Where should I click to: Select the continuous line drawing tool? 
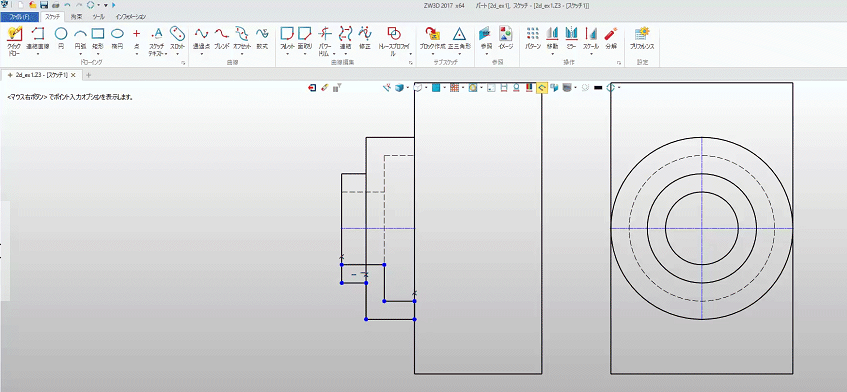pyautogui.click(x=38, y=39)
